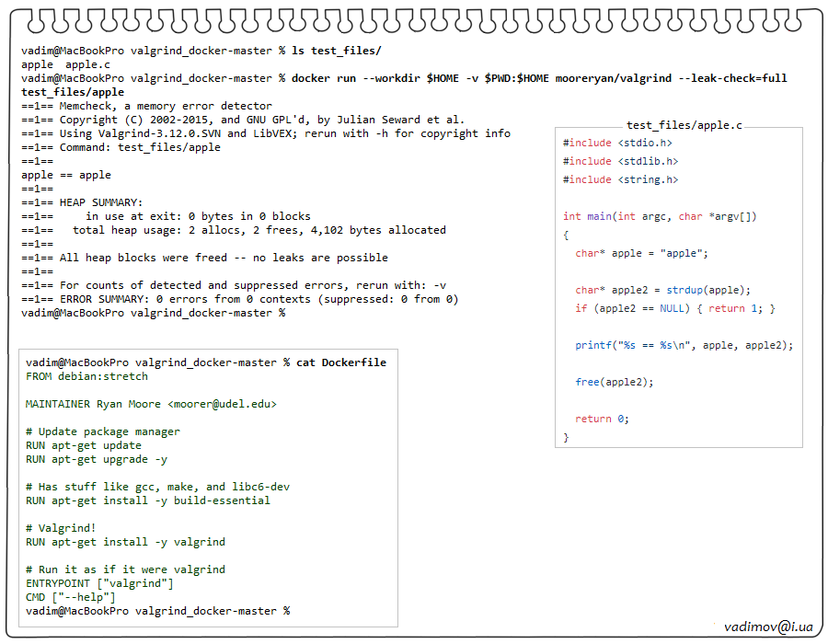Click the '#include <string.h>' line
Viewport: 828px width, 644px height.
(x=620, y=179)
